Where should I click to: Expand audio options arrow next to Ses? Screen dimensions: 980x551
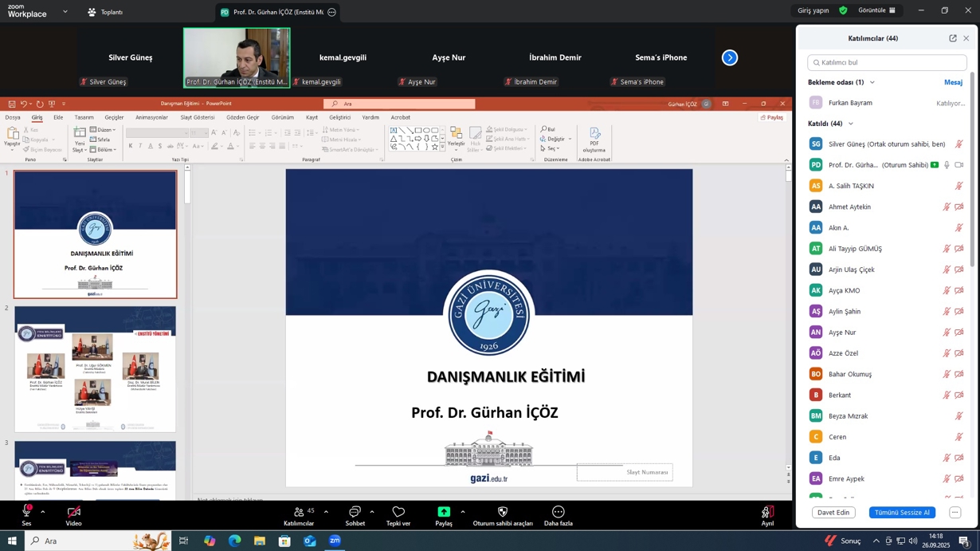(x=42, y=512)
